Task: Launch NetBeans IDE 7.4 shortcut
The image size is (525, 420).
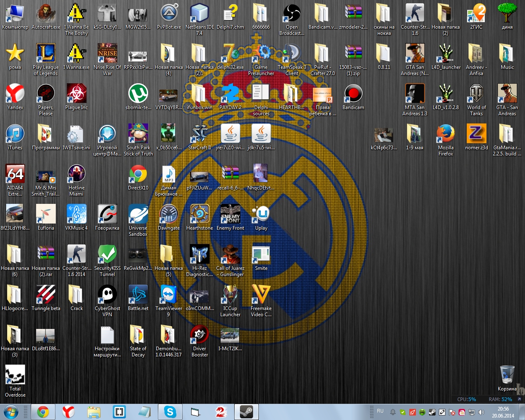Action: point(199,19)
